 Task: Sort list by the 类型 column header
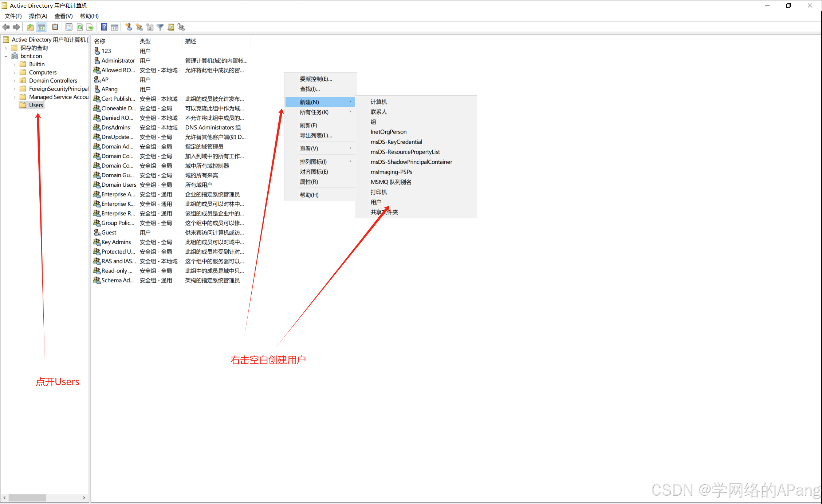[145, 41]
